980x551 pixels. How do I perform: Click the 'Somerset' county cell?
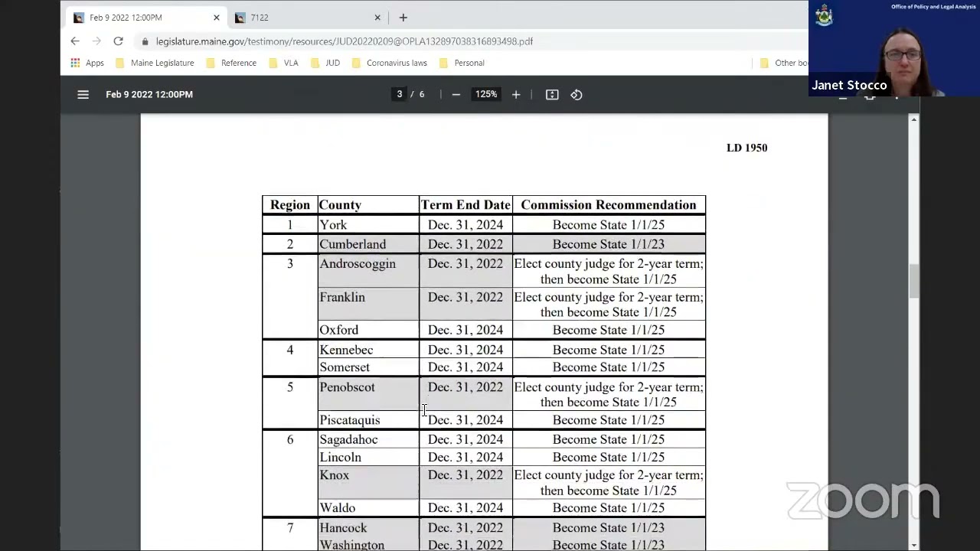point(368,367)
